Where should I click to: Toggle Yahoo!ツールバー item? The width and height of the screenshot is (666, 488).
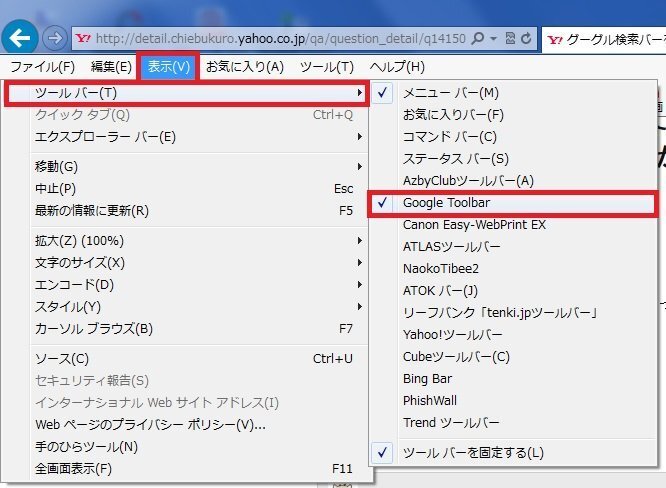513,335
